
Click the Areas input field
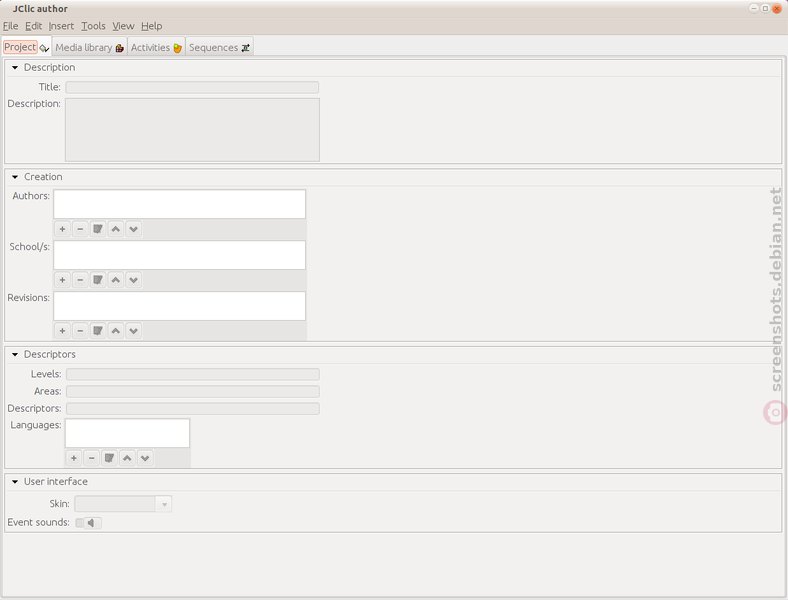pos(193,391)
